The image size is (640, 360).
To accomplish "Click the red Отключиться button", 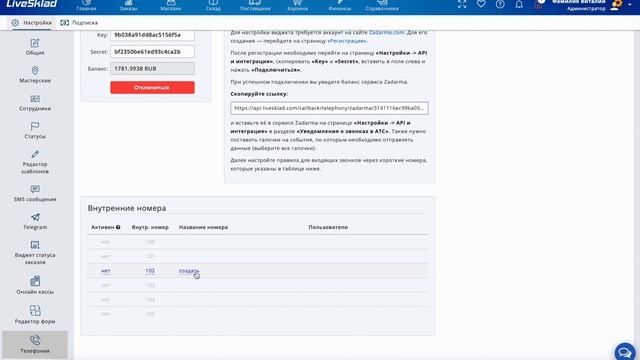I will click(x=152, y=87).
